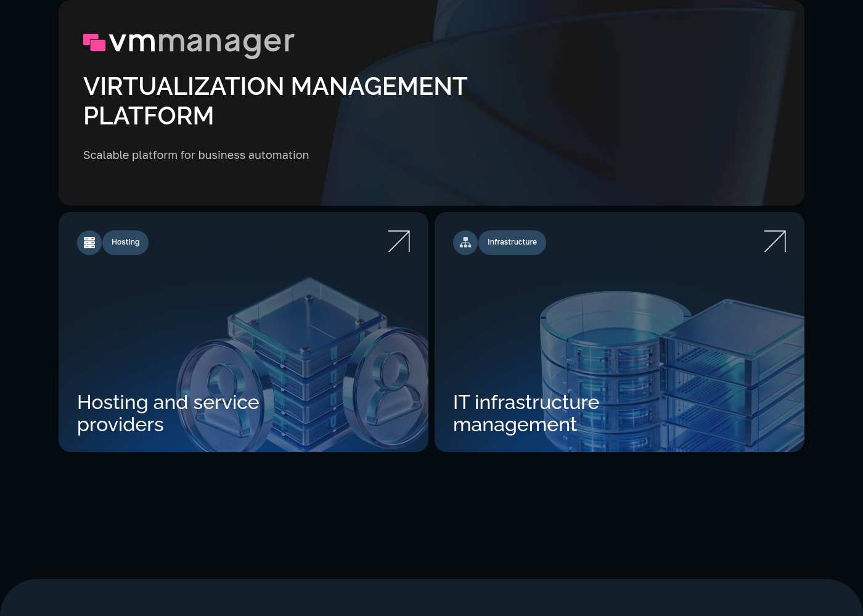Click the Hosting server rack icon
This screenshot has width=863, height=616.
click(x=89, y=243)
